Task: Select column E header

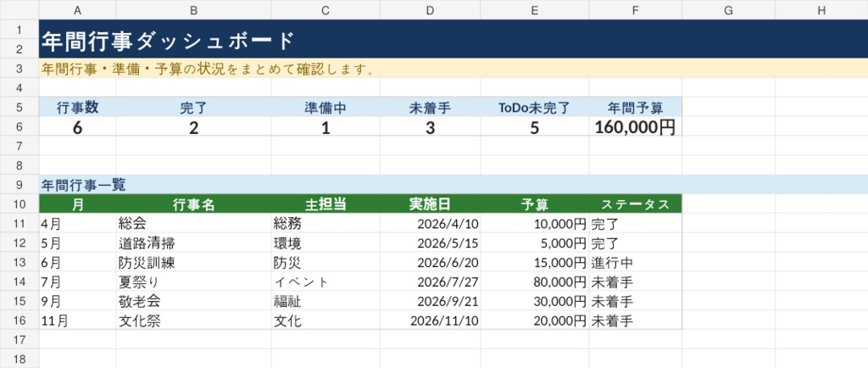Action: 535,9
